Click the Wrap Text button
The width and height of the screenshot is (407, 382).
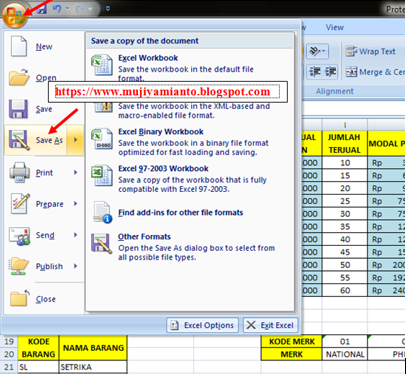(370, 51)
